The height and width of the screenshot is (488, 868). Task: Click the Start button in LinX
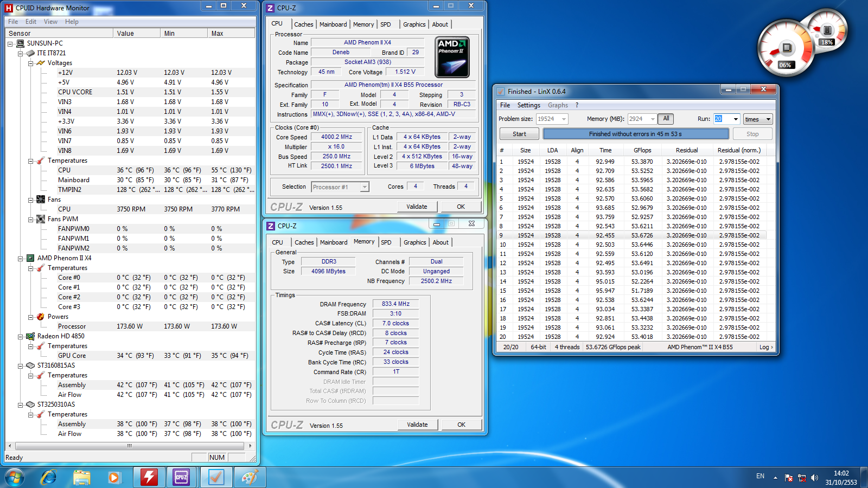click(x=519, y=134)
